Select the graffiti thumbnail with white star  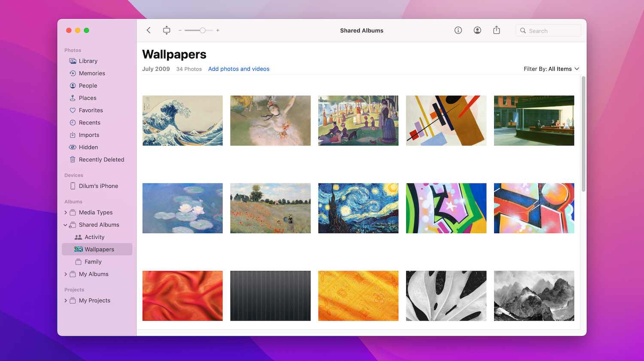tap(446, 208)
